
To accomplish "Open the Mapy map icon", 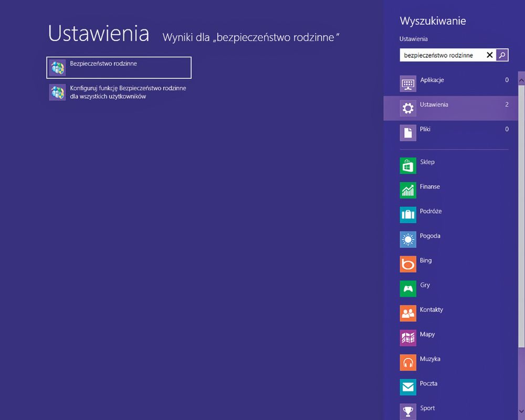I will [408, 338].
